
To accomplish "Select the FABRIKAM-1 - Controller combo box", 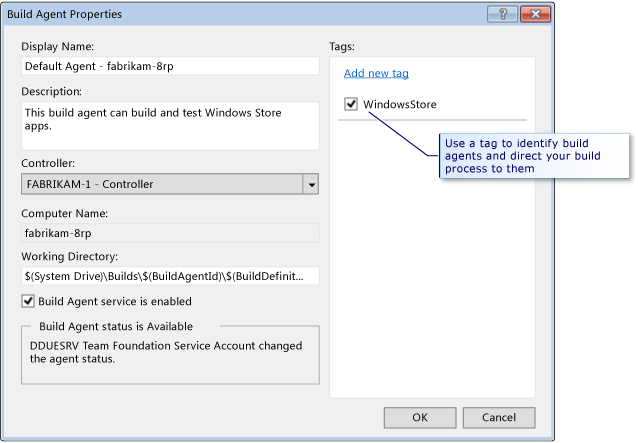I will point(160,185).
